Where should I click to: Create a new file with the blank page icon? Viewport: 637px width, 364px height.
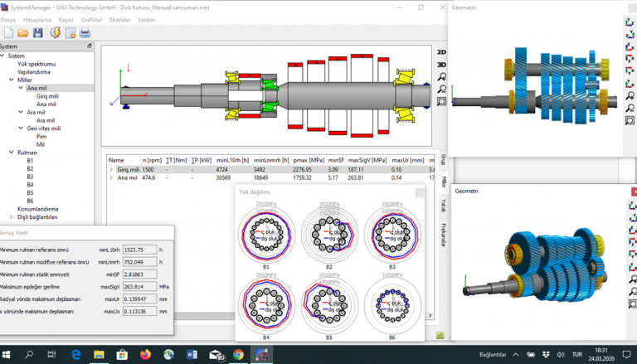[x=8, y=33]
